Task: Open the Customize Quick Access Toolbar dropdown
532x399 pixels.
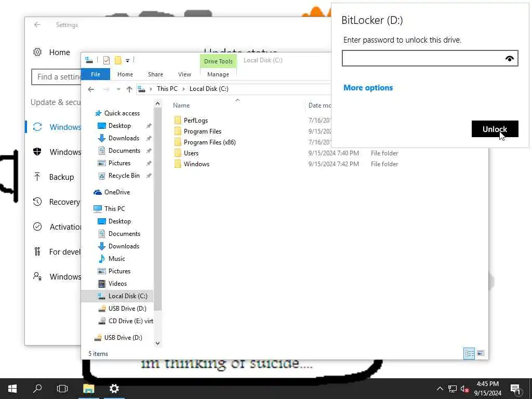Action: (128, 61)
